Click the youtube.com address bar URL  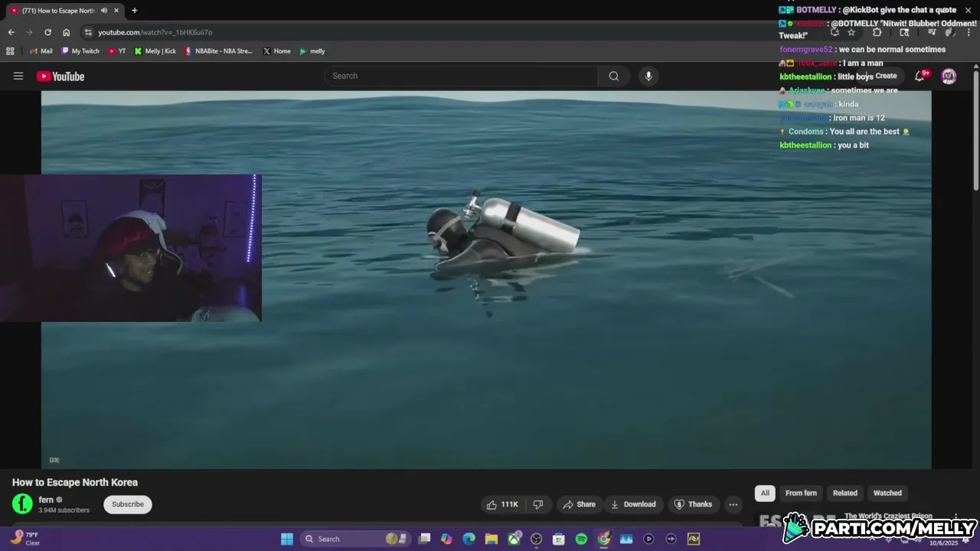point(155,32)
